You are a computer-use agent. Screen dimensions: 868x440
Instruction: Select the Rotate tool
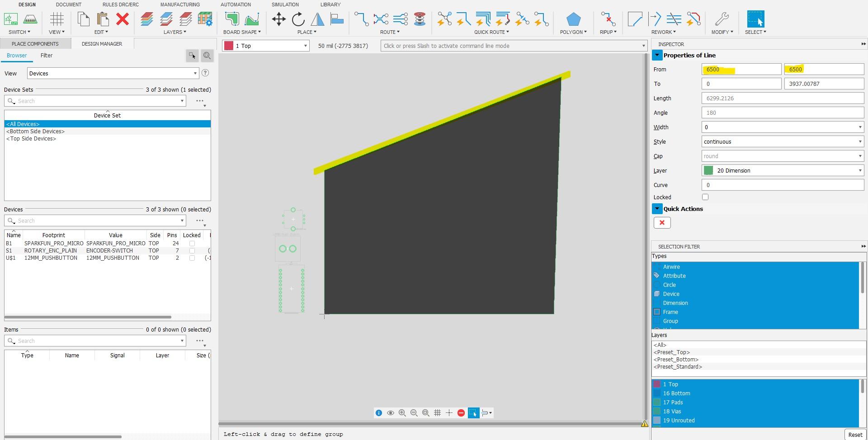tap(297, 19)
